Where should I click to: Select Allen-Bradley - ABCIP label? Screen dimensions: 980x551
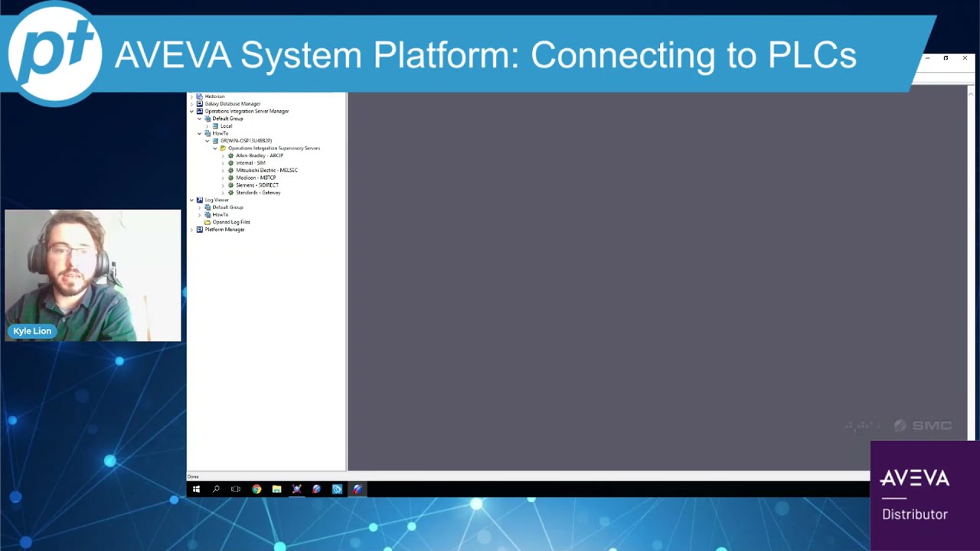click(x=260, y=155)
